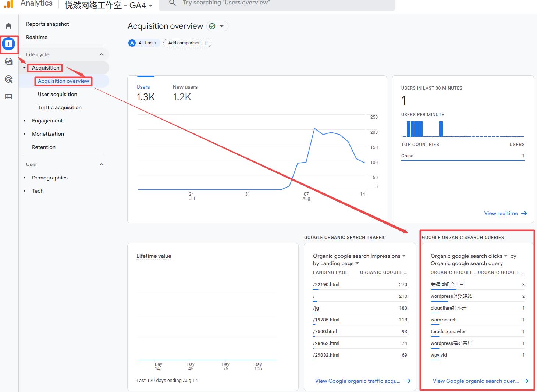Click landing page /29032.html row
The image size is (537, 392).
pos(360,355)
